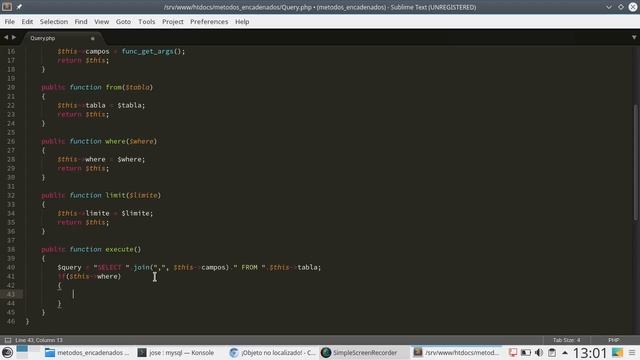Open the Tab Size: 4 selector
The height and width of the screenshot is (360, 640).
click(566, 340)
